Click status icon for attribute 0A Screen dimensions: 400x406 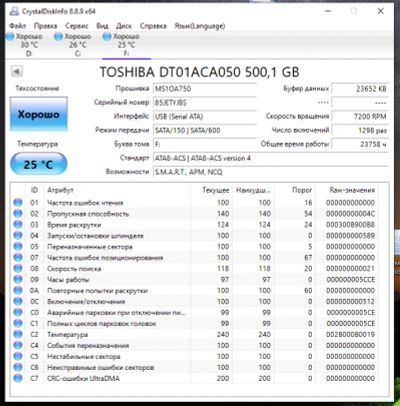coord(18,290)
